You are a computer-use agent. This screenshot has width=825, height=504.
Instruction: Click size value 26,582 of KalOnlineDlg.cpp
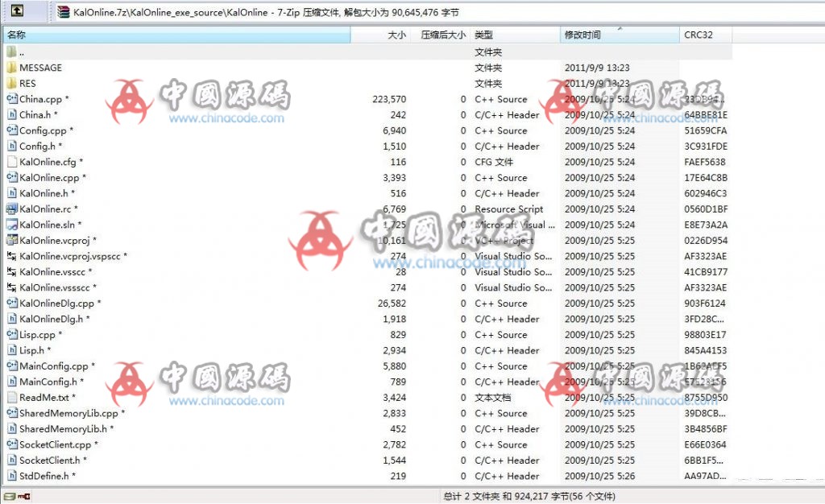[392, 304]
